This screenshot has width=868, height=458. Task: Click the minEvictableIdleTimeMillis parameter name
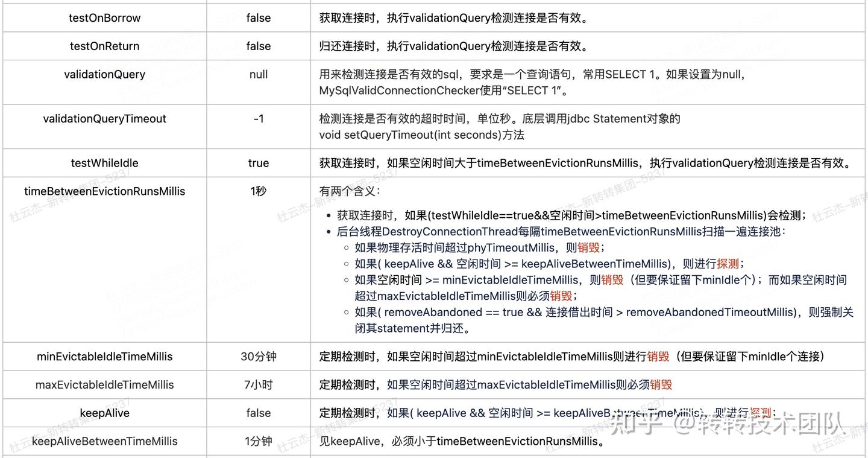tap(104, 357)
